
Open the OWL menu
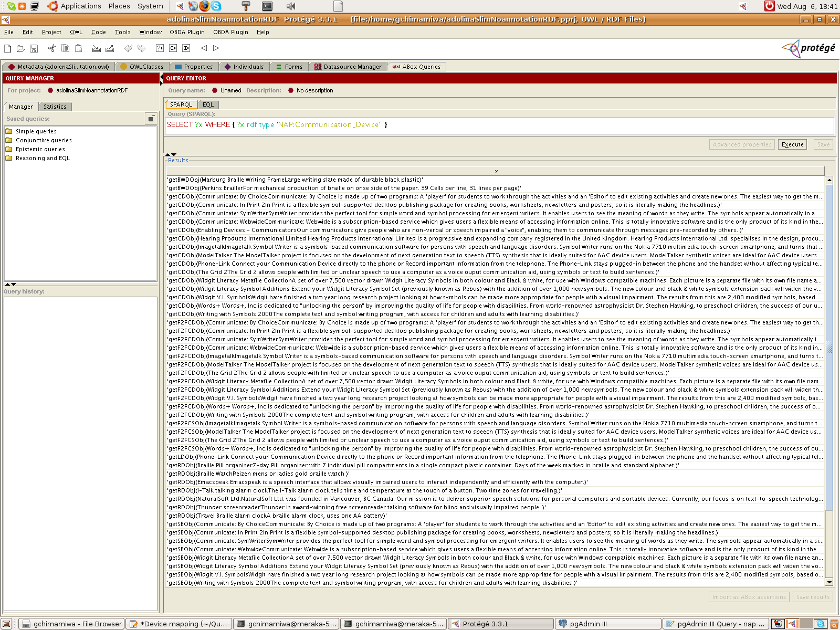(76, 32)
